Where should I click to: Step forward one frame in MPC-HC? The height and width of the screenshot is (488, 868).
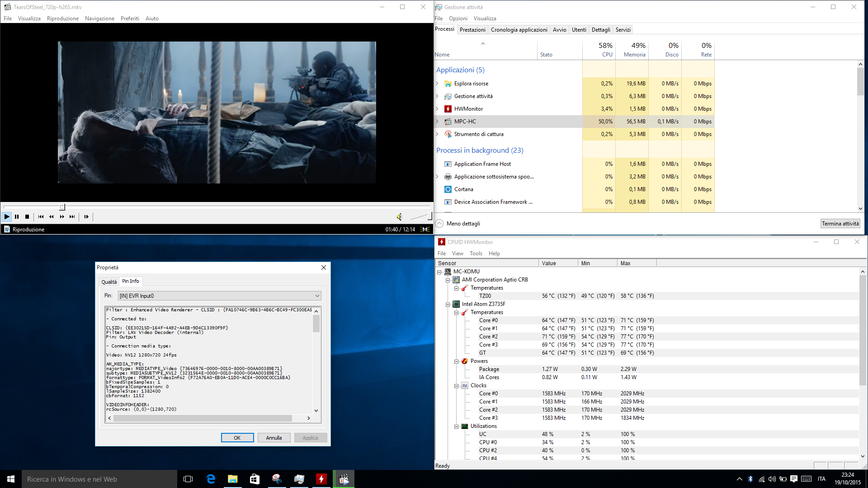[86, 217]
